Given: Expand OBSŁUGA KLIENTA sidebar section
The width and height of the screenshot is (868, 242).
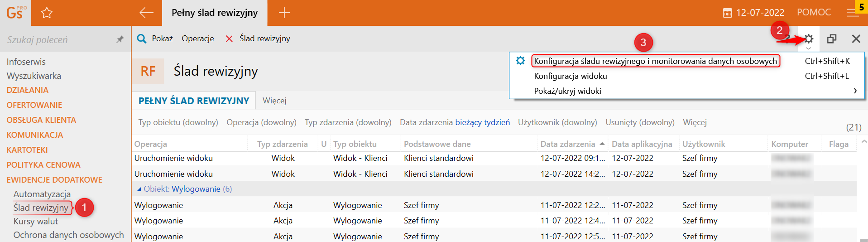Looking at the screenshot, I should 41,120.
